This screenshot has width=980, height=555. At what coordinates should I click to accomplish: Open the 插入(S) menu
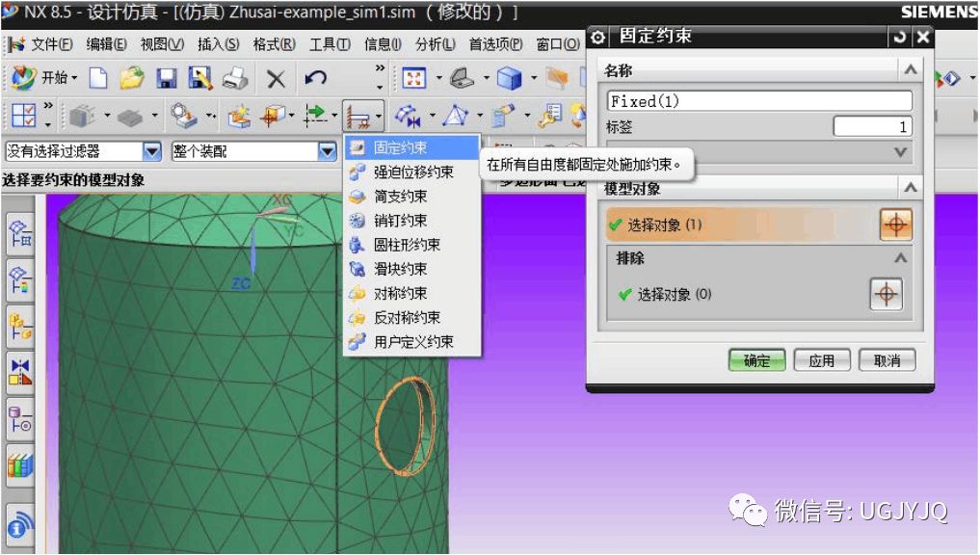(218, 43)
